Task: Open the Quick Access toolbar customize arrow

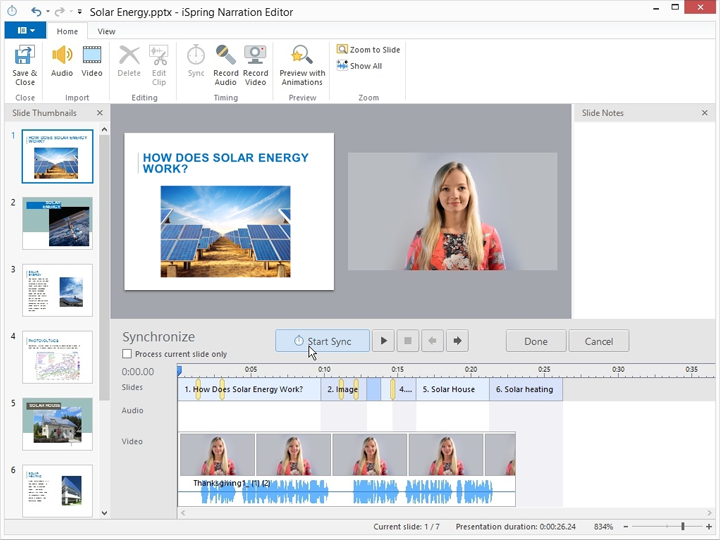Action: point(80,12)
